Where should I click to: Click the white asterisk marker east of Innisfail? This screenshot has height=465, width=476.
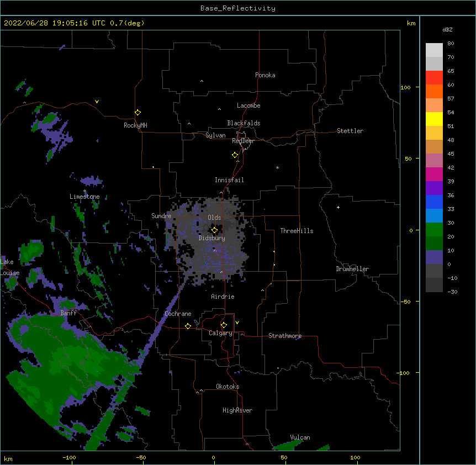point(277,167)
